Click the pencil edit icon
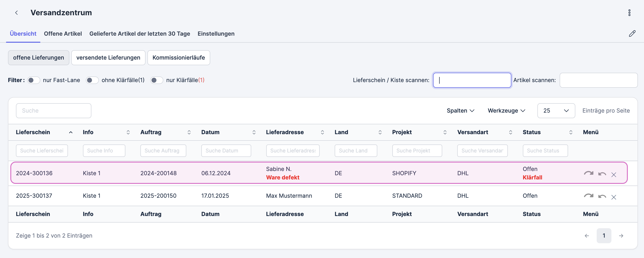The height and width of the screenshot is (258, 644). coord(632,34)
